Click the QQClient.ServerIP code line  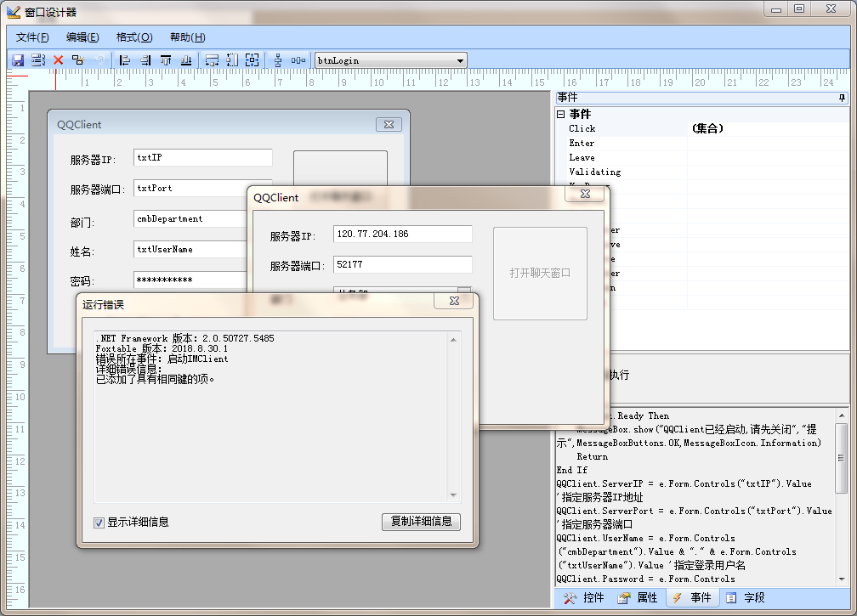coord(684,483)
